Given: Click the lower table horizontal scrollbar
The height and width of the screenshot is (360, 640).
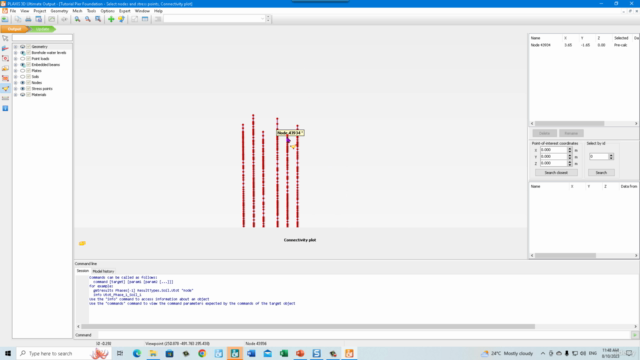Looking at the screenshot, I should [x=584, y=256].
